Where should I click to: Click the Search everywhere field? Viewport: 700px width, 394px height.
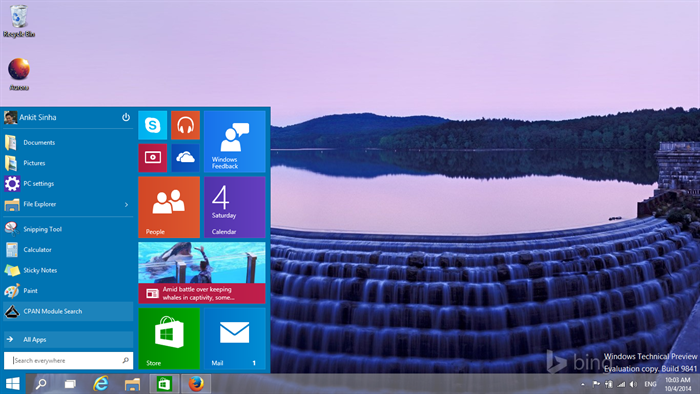68,360
